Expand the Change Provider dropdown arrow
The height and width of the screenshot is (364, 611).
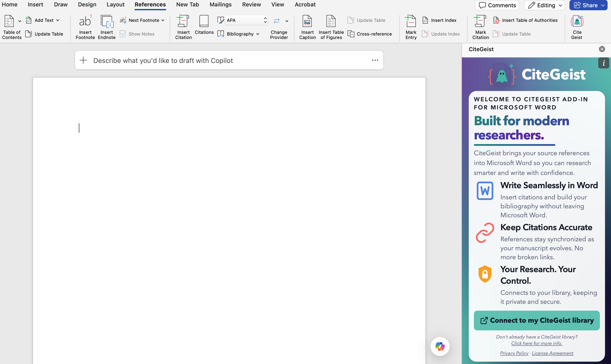tap(287, 21)
